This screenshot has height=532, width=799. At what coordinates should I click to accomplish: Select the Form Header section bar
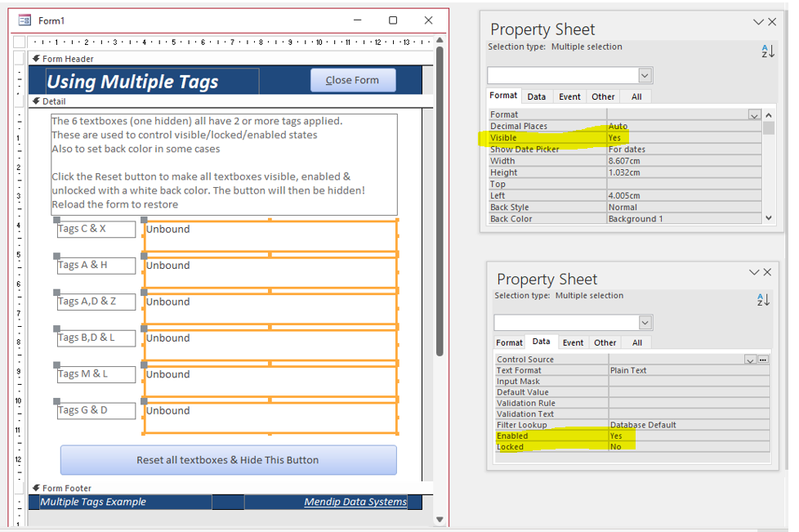tap(231, 59)
